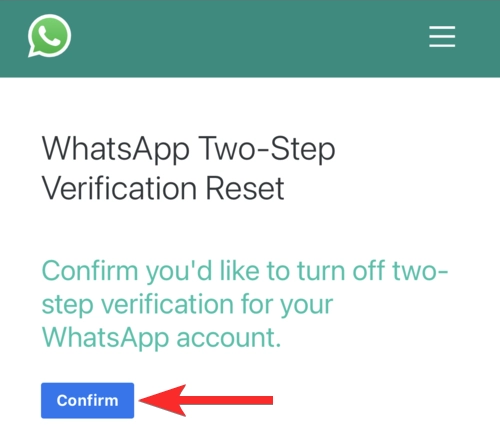Image resolution: width=500 pixels, height=425 pixels.
Task: Click the tail of the red arrow
Action: 262,400
